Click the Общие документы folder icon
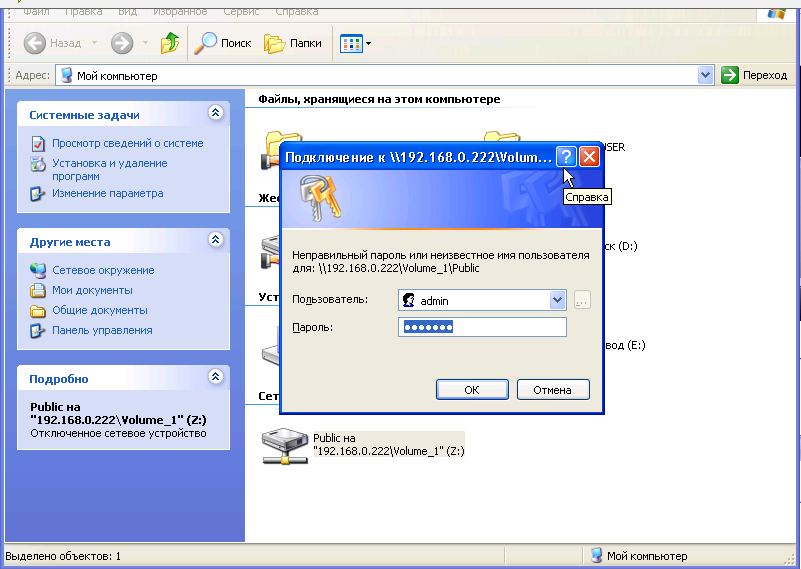Viewport: 801px width, 569px height. point(38,311)
